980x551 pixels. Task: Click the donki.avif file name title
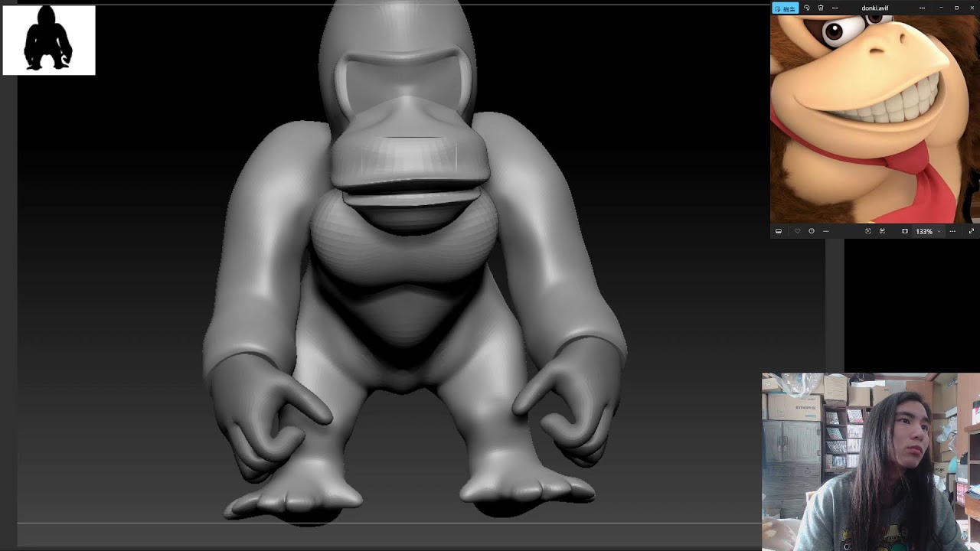[875, 8]
